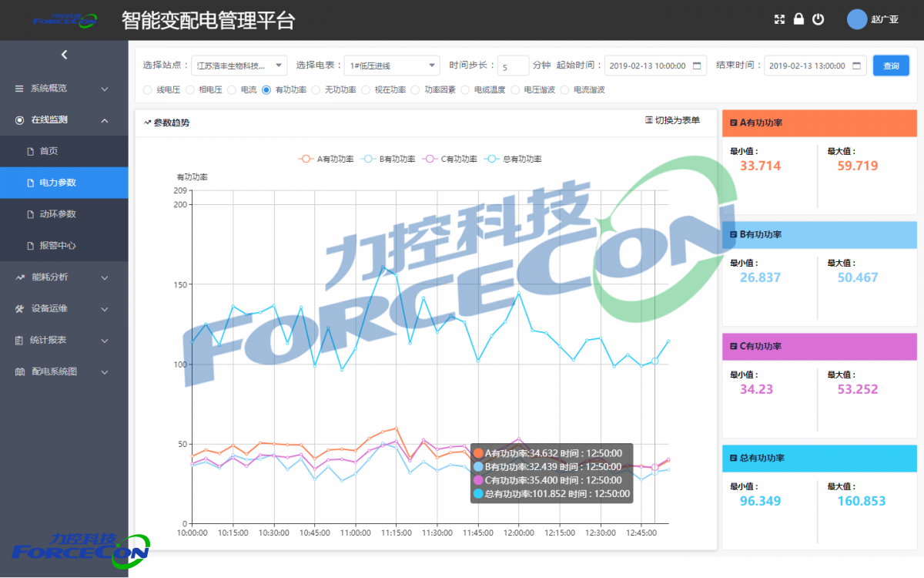Open 电力参数 in the sidebar
This screenshot has width=924, height=578.
click(x=64, y=183)
